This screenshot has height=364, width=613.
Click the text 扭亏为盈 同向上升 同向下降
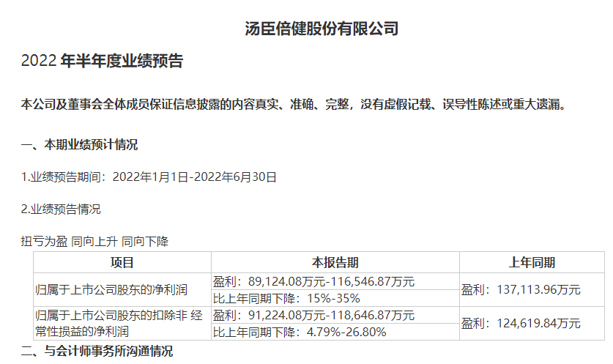click(x=94, y=241)
